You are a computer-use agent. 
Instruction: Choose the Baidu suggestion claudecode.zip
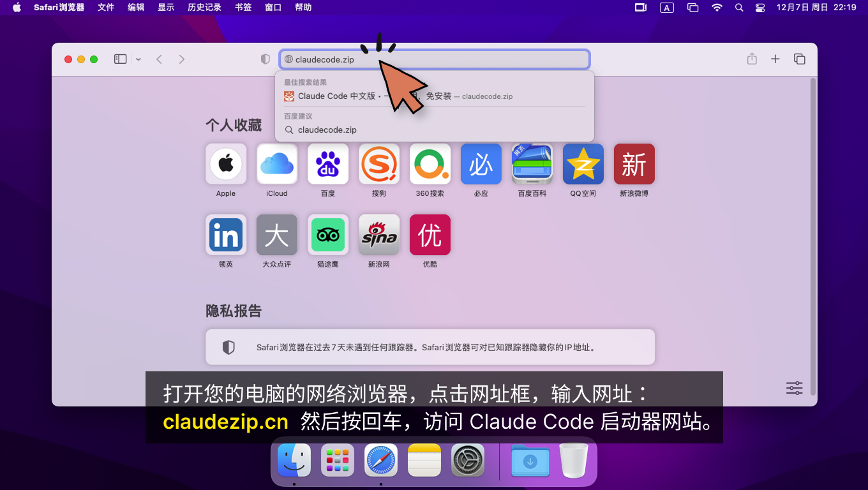pyautogui.click(x=327, y=130)
